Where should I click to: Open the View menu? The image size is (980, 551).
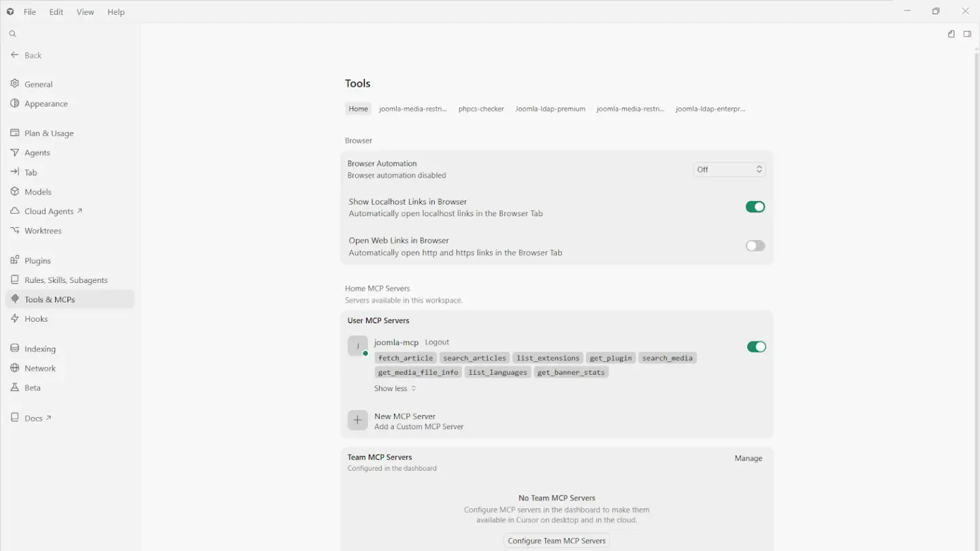[85, 12]
